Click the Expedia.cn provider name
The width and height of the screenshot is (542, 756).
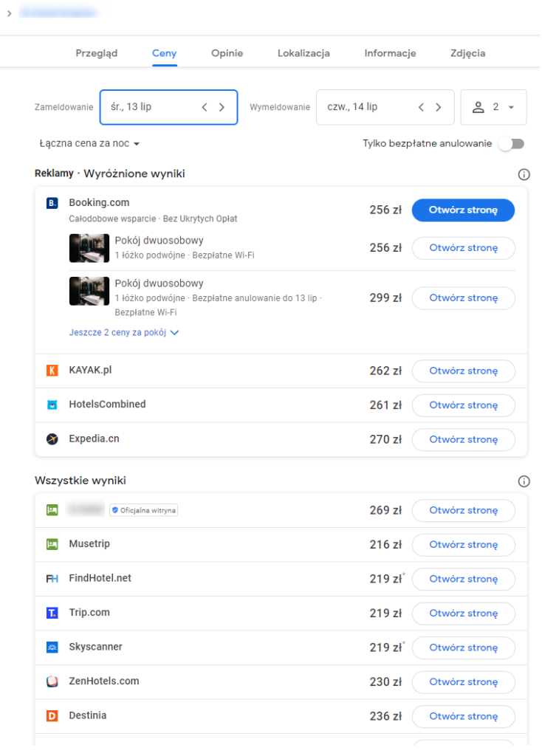pos(94,439)
